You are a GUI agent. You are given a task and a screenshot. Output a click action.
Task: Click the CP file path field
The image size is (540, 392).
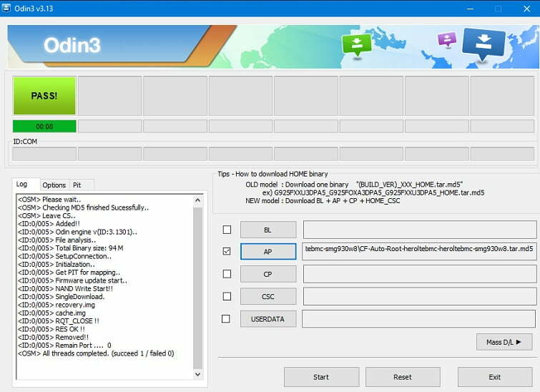tap(420, 274)
